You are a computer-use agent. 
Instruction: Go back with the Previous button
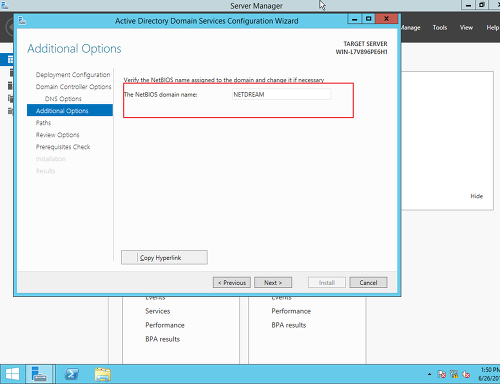[232, 282]
